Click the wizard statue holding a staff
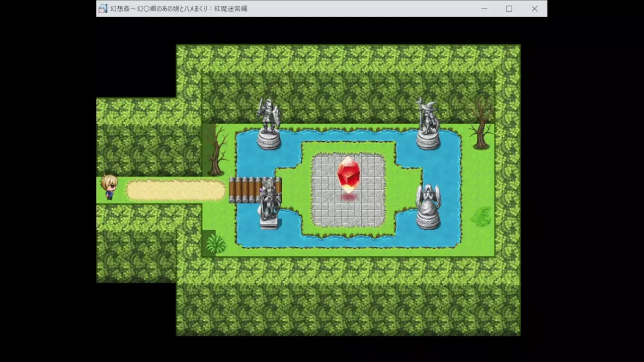Image resolution: width=644 pixels, height=362 pixels. [x=428, y=123]
